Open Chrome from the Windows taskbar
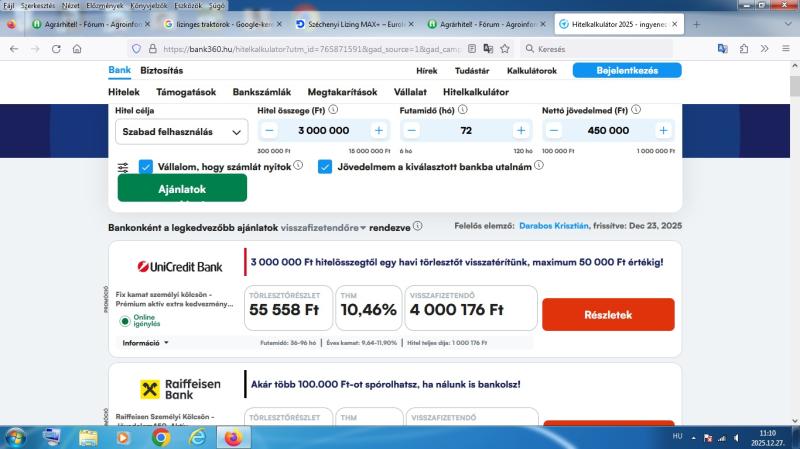 [161, 437]
